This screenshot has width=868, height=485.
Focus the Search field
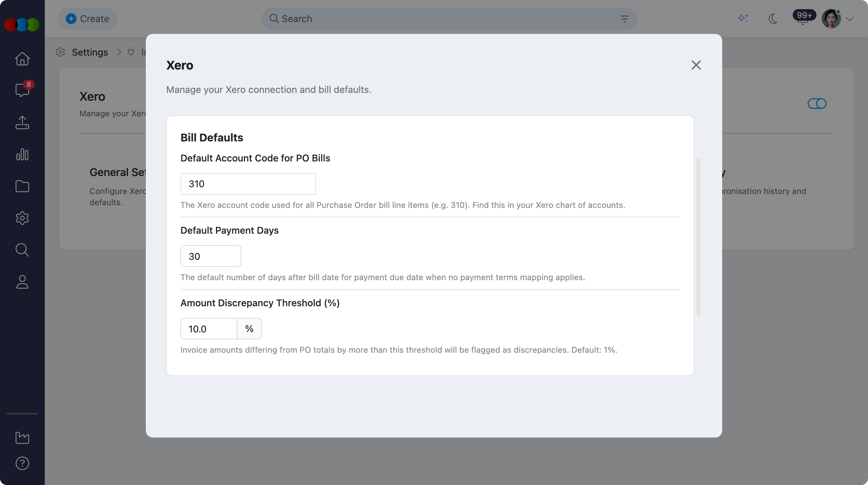pos(449,19)
